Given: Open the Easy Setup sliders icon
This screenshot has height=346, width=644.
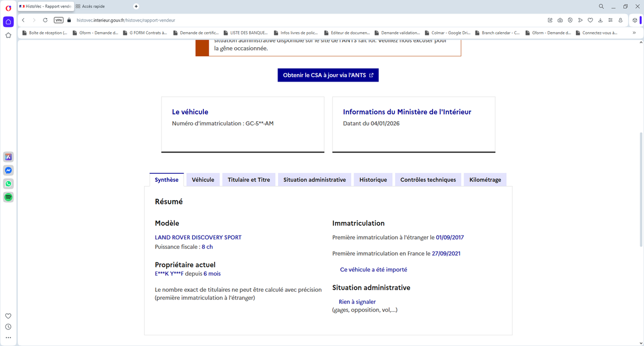Looking at the screenshot, I should point(610,20).
